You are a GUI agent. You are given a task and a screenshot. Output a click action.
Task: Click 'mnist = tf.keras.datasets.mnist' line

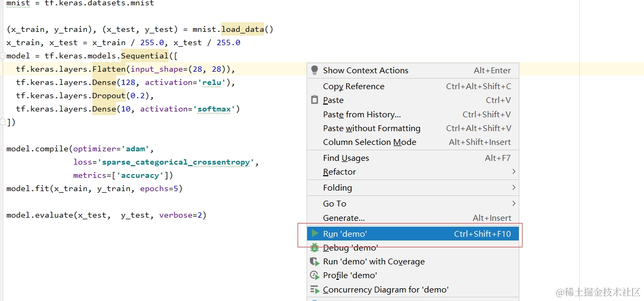point(80,3)
